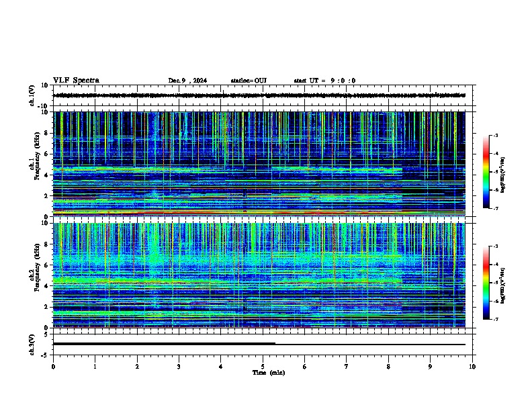Image resolution: width=532 pixels, height=411 pixels.
Task: Click inside the ch.1 spectrogram panel
Action: (x=259, y=164)
